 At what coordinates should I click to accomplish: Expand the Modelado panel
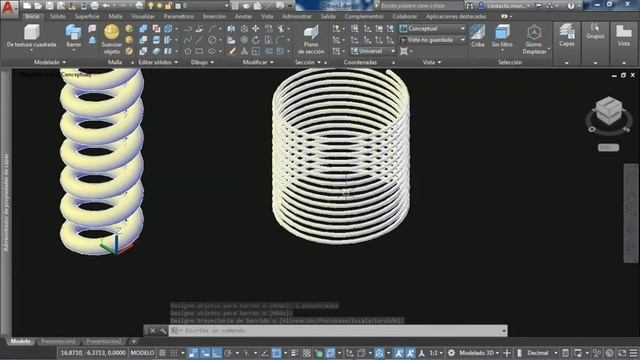point(49,62)
